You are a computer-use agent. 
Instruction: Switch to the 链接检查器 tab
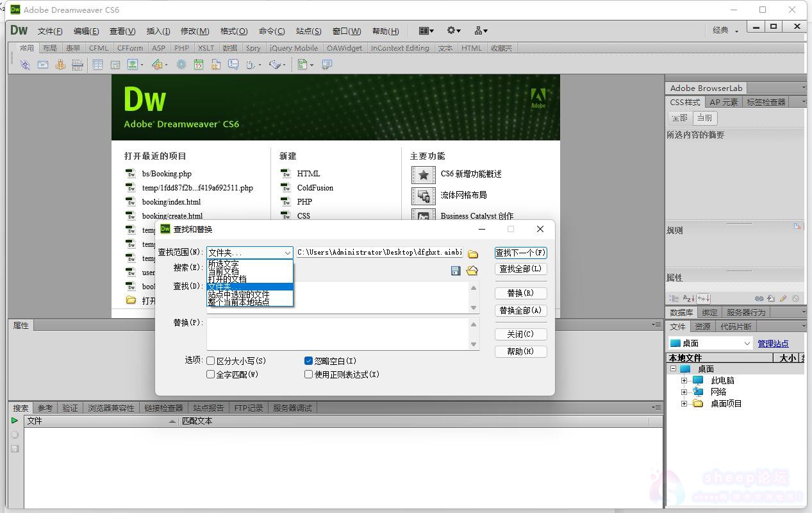(x=163, y=408)
